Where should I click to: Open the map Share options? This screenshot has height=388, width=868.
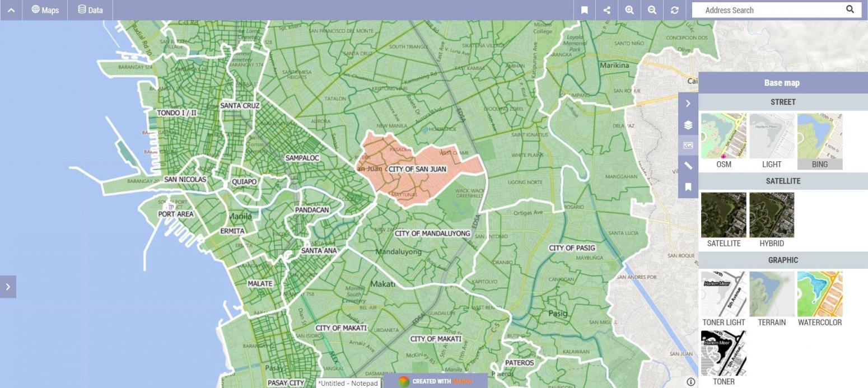point(606,10)
